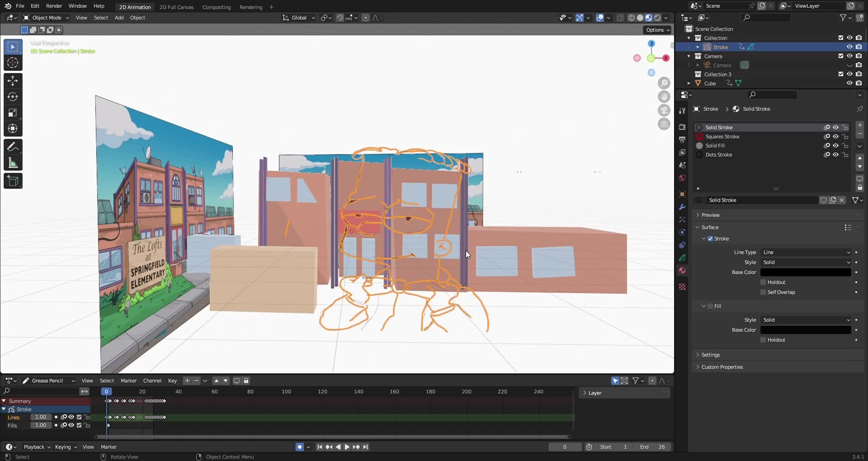Click the Options button in the header
The width and height of the screenshot is (868, 461).
coord(656,30)
